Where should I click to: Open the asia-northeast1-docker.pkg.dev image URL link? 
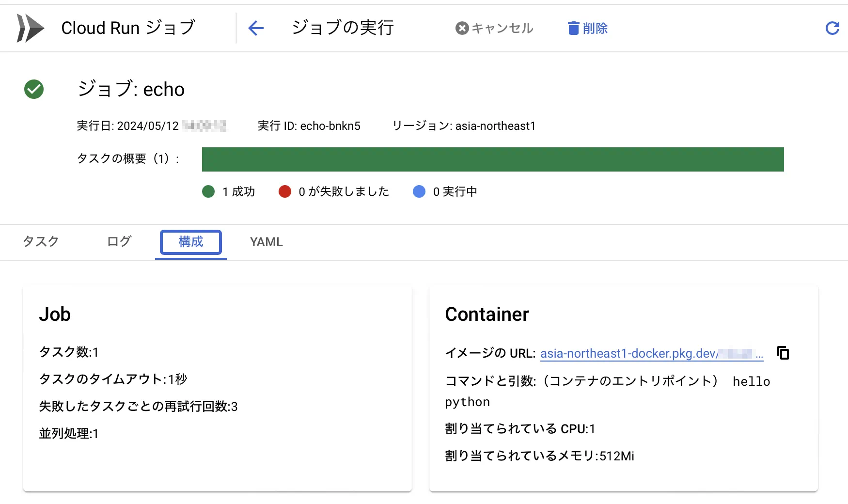click(652, 353)
